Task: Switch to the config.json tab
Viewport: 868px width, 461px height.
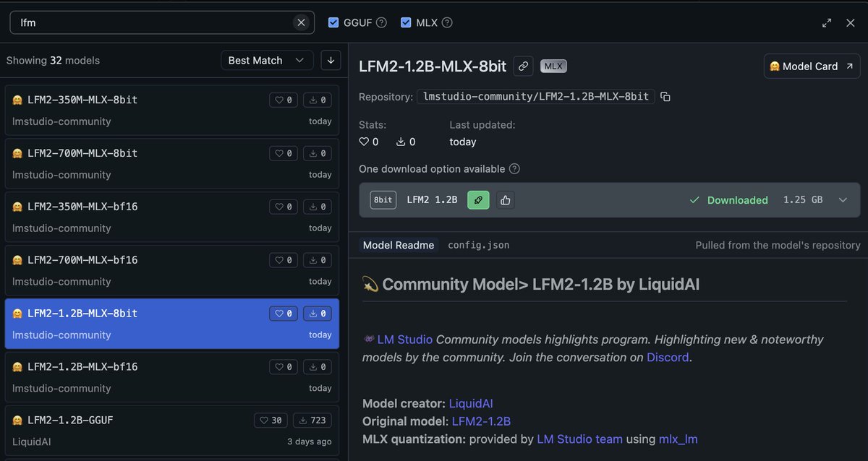Action: coord(479,245)
